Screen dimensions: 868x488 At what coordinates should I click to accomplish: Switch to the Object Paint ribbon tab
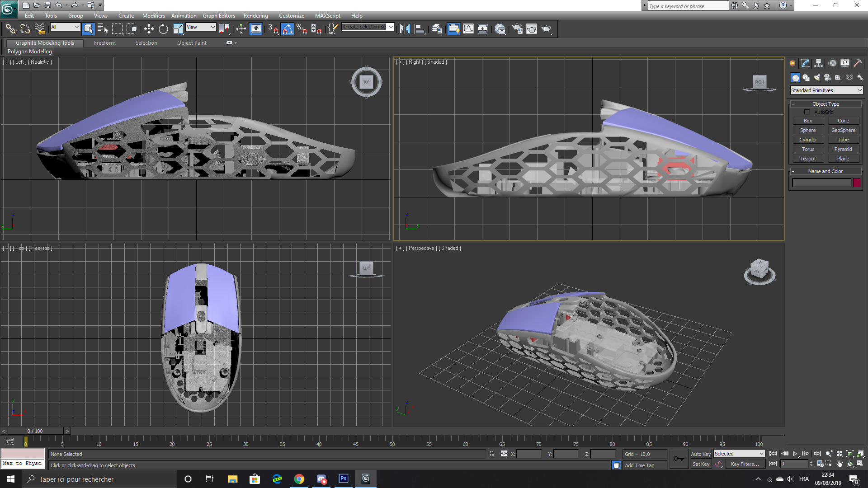[192, 43]
